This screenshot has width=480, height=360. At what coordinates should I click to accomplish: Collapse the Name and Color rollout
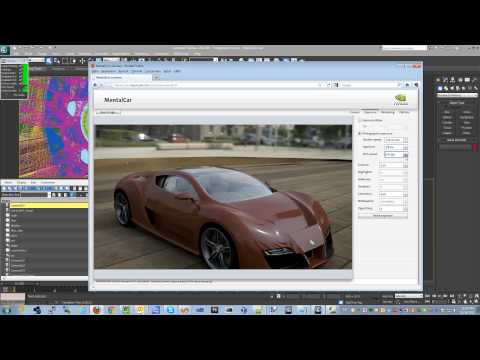pyautogui.click(x=457, y=140)
